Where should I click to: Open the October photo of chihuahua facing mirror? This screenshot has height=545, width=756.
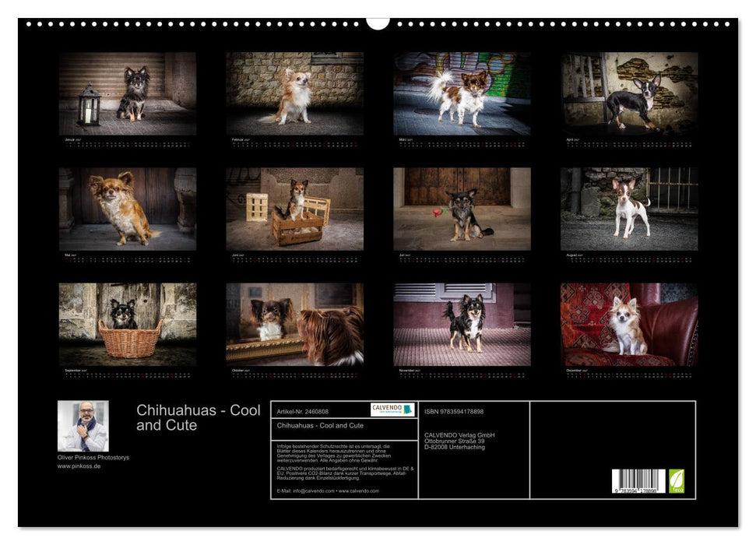coord(294,324)
